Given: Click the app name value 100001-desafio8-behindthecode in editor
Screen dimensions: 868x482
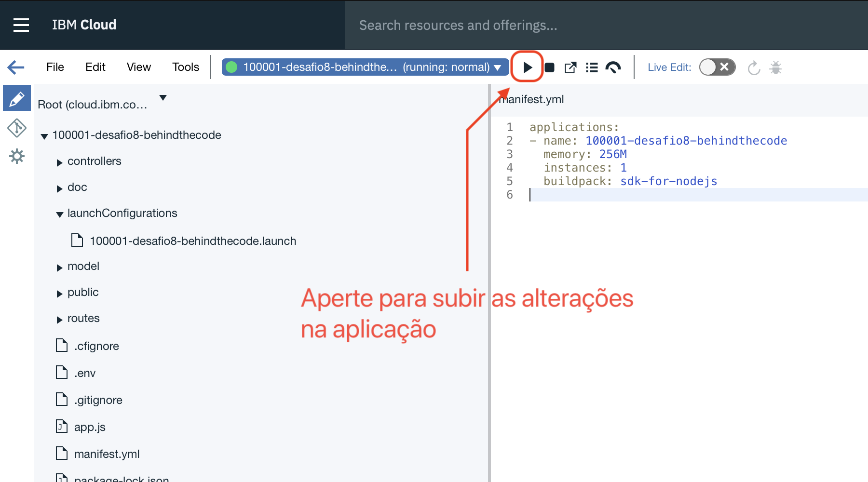Looking at the screenshot, I should point(686,141).
